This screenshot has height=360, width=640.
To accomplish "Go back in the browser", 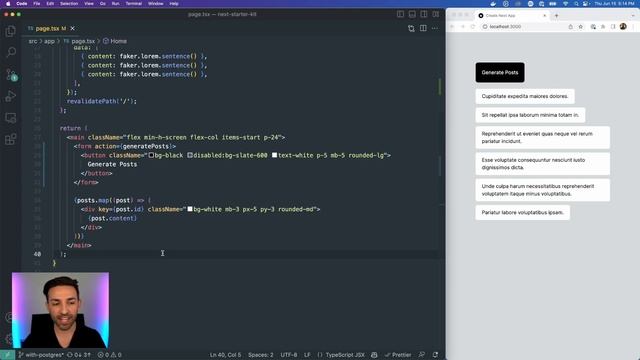I will click(452, 27).
